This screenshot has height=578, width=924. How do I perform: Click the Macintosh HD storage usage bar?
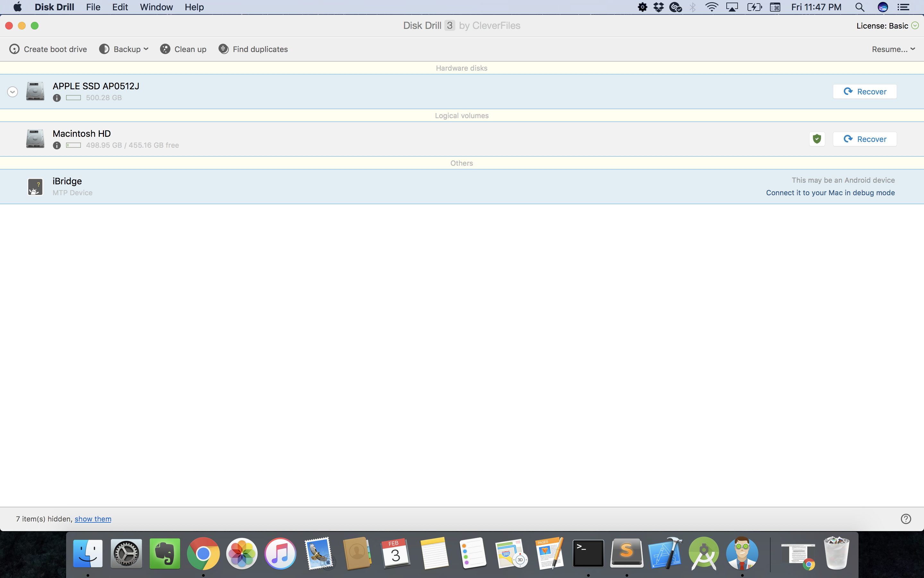coord(73,145)
